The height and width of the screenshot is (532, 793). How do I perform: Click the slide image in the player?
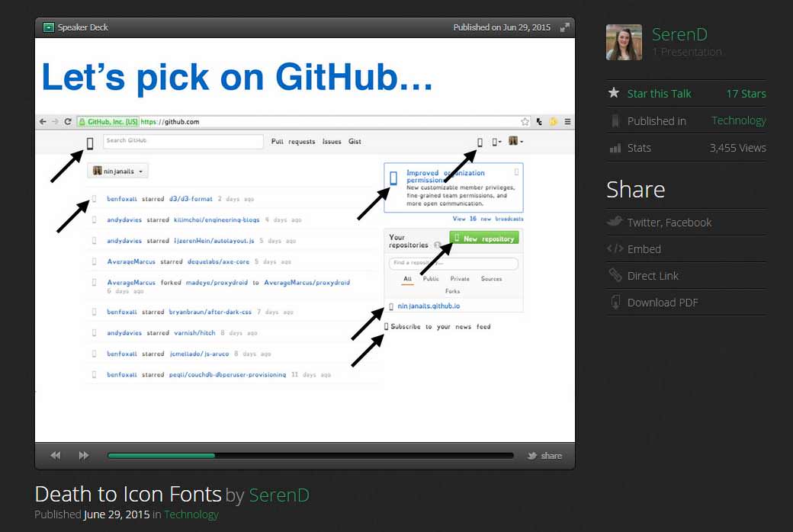[305, 240]
